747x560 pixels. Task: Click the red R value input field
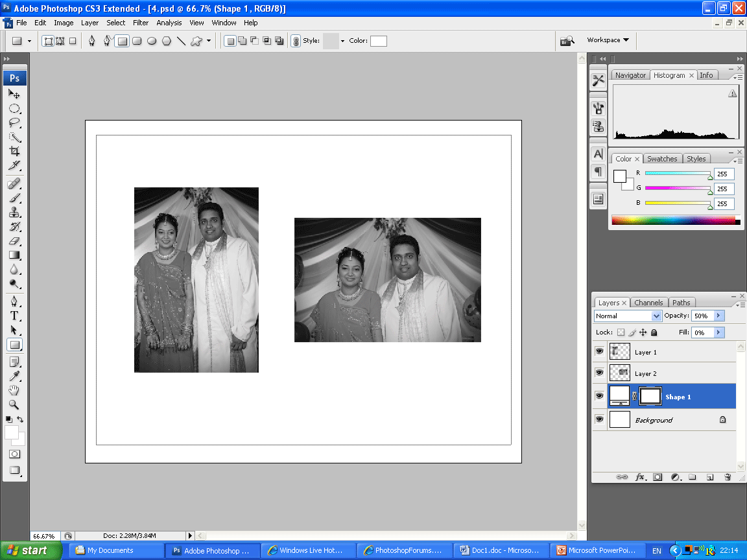click(724, 174)
